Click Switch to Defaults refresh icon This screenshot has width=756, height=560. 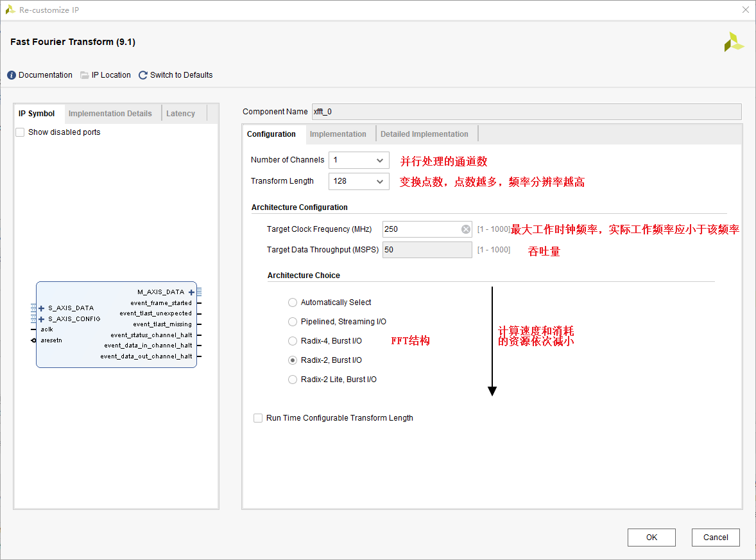(142, 75)
